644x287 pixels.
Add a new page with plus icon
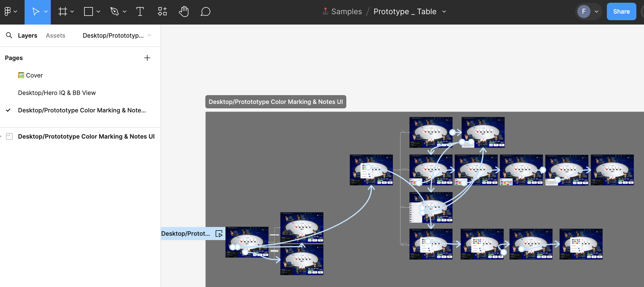[147, 58]
